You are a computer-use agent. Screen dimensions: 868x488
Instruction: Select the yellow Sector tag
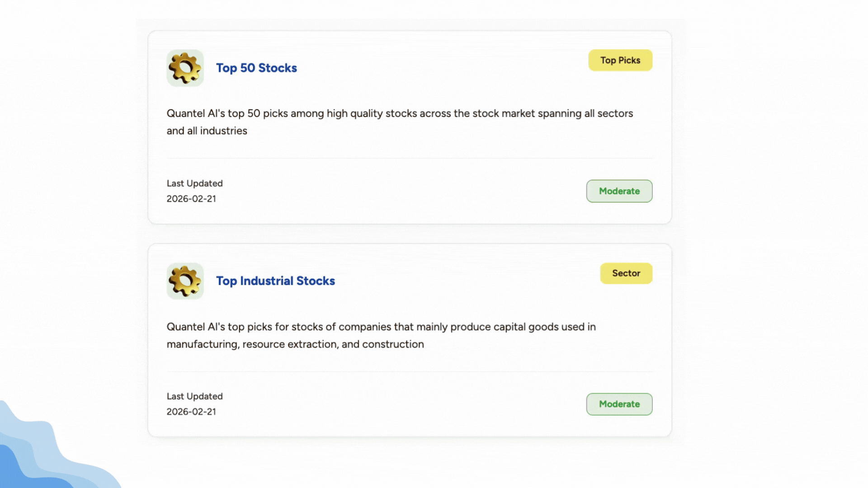626,273
